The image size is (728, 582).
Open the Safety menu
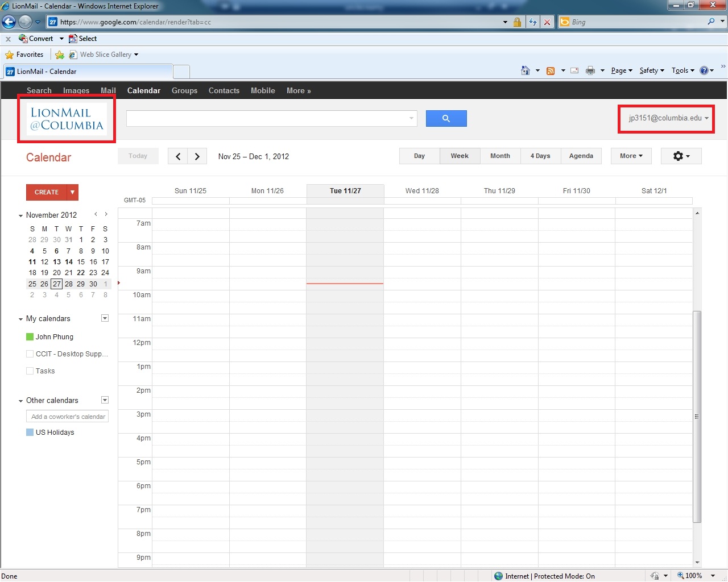click(x=652, y=70)
